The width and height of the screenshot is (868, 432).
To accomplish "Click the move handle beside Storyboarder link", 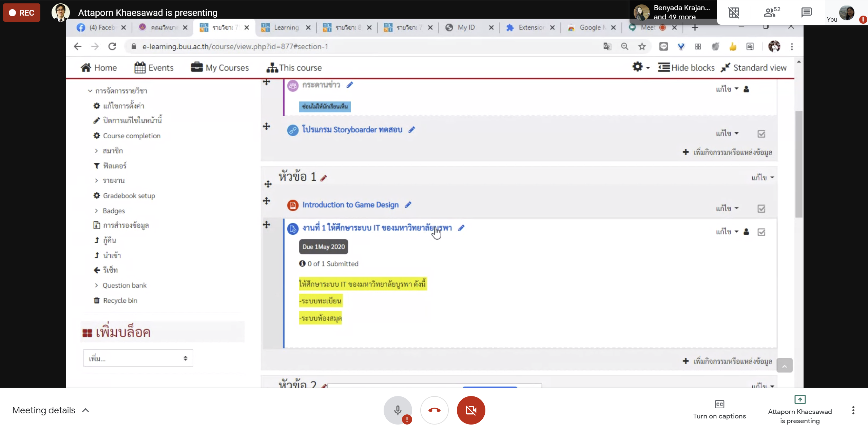I will (x=267, y=126).
